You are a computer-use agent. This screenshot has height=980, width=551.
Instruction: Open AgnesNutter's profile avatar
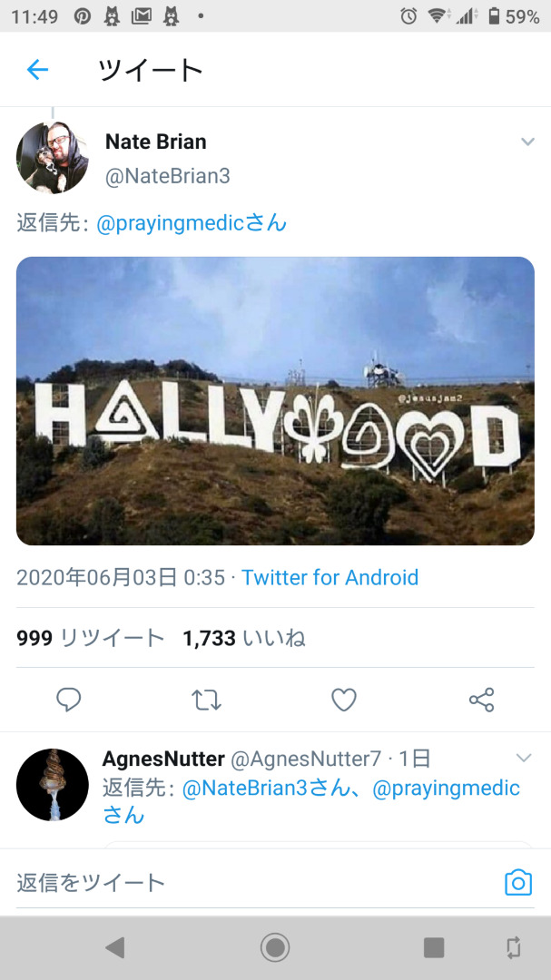click(x=53, y=785)
